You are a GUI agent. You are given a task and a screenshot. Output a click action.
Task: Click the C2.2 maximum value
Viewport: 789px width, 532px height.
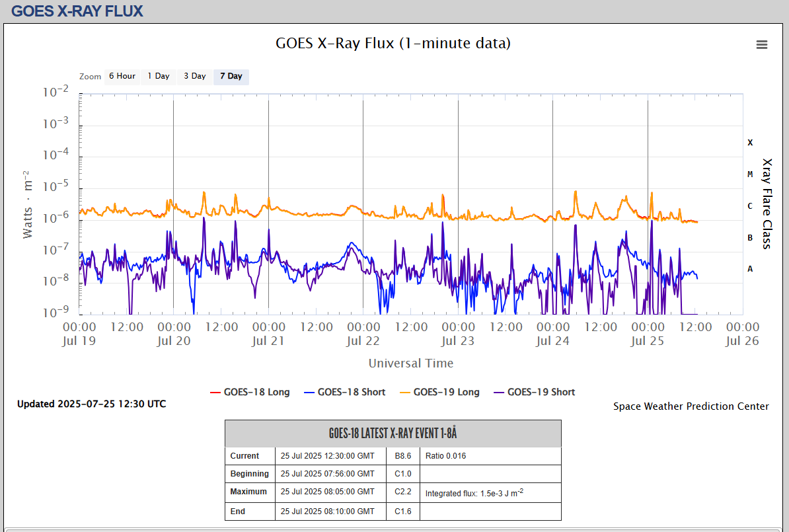[403, 492]
